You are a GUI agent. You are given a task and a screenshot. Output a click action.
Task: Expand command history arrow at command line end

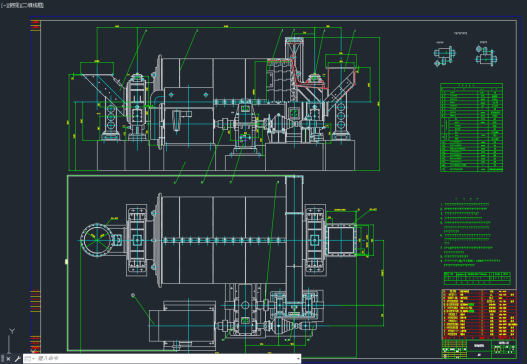tap(298, 359)
